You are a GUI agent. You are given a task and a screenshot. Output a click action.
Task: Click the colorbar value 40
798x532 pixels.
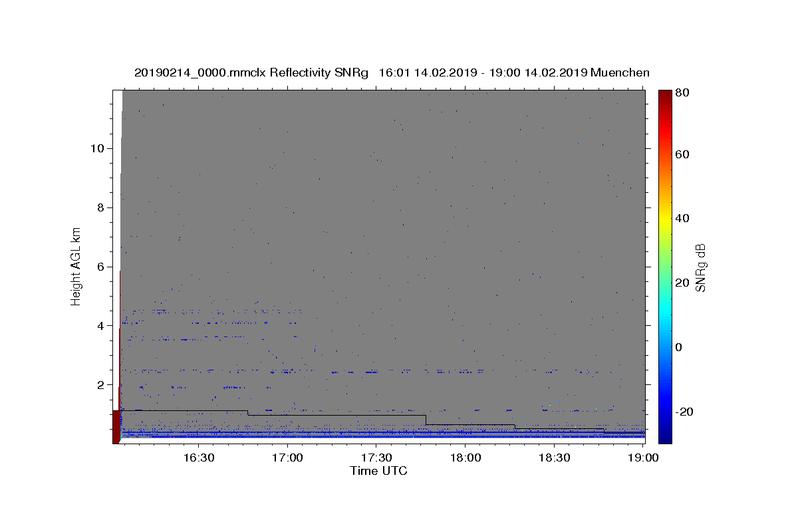(682, 219)
